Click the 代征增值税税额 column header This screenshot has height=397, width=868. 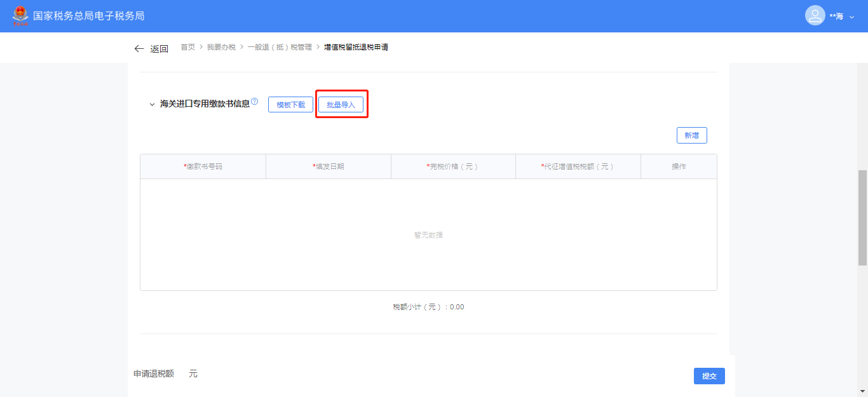pos(577,166)
